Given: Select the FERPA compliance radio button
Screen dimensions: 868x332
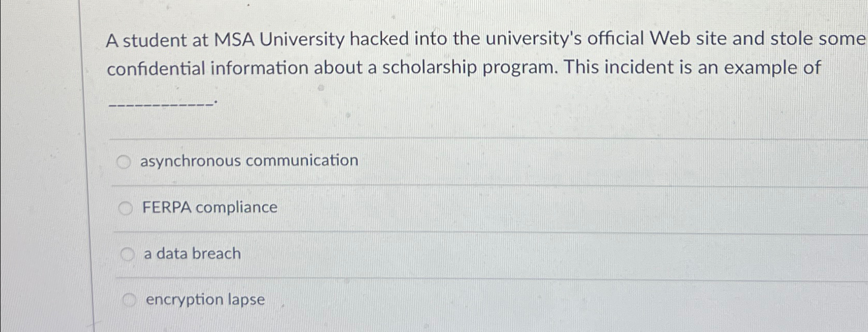Looking at the screenshot, I should click(x=125, y=208).
